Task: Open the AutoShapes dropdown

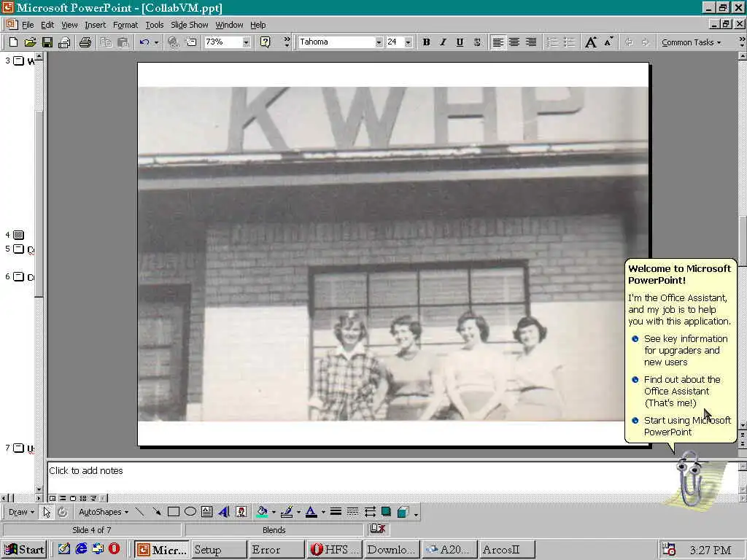Action: (x=104, y=512)
